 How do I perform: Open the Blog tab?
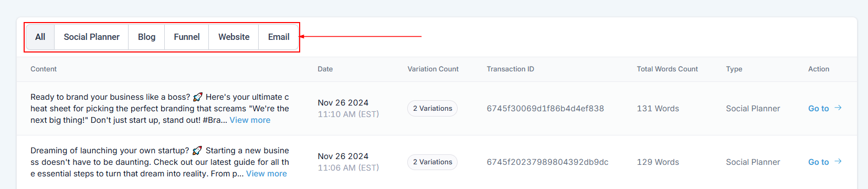[x=146, y=37]
